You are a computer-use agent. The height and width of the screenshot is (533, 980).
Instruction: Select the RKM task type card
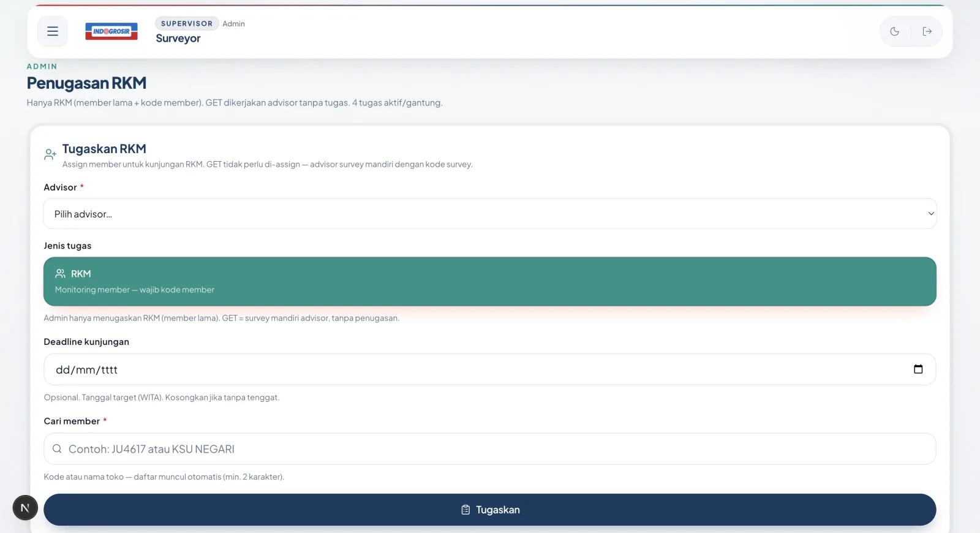pyautogui.click(x=490, y=281)
